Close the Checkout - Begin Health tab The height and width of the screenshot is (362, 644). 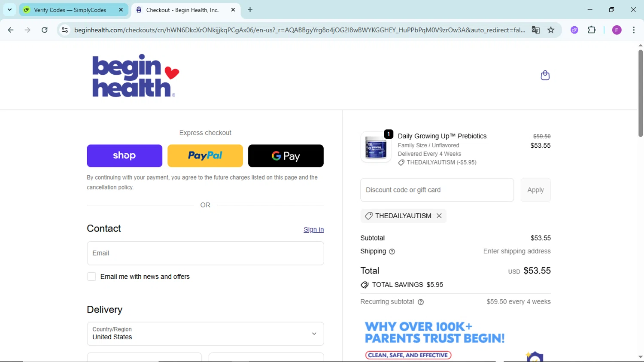233,10
